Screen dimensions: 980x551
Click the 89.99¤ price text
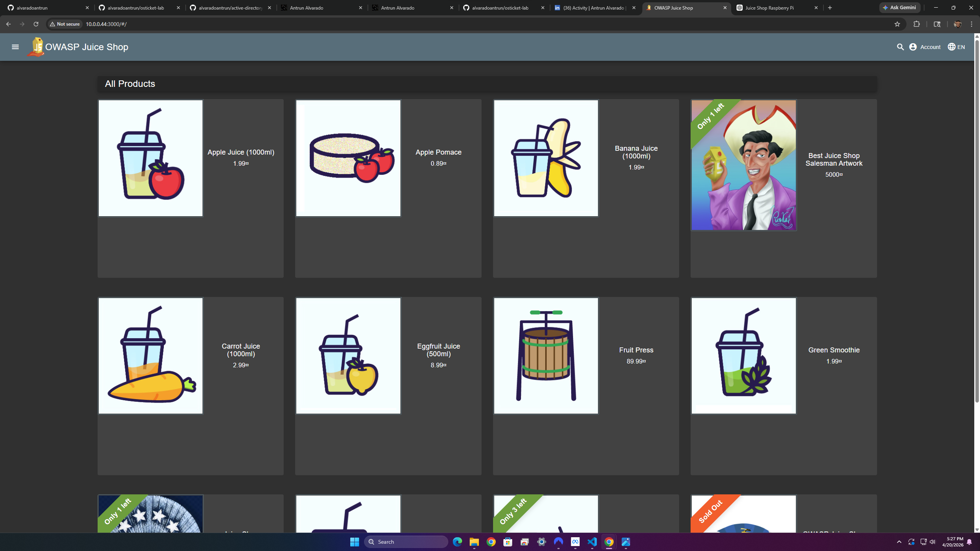click(636, 361)
